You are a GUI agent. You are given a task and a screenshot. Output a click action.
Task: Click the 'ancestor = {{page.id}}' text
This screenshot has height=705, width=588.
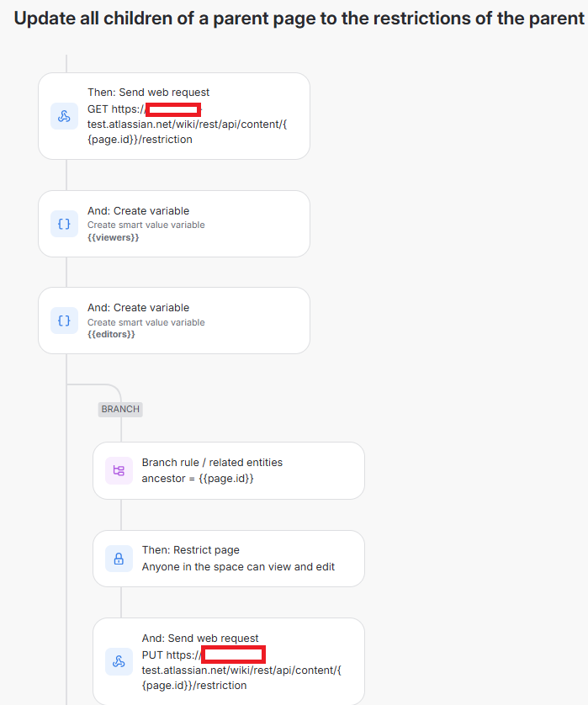[x=198, y=479]
